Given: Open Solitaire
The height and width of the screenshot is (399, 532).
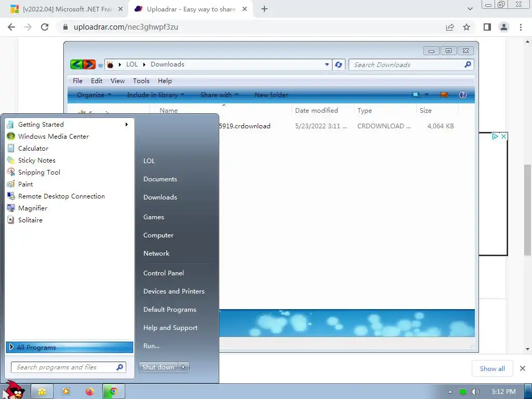Looking at the screenshot, I should click(69, 220).
